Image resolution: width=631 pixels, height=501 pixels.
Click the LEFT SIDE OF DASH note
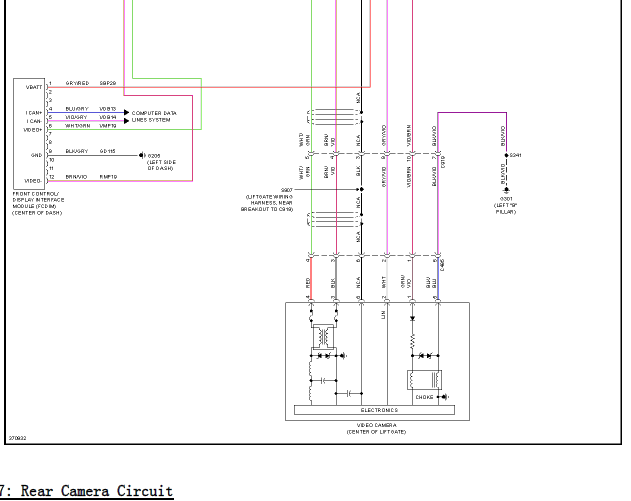click(161, 165)
